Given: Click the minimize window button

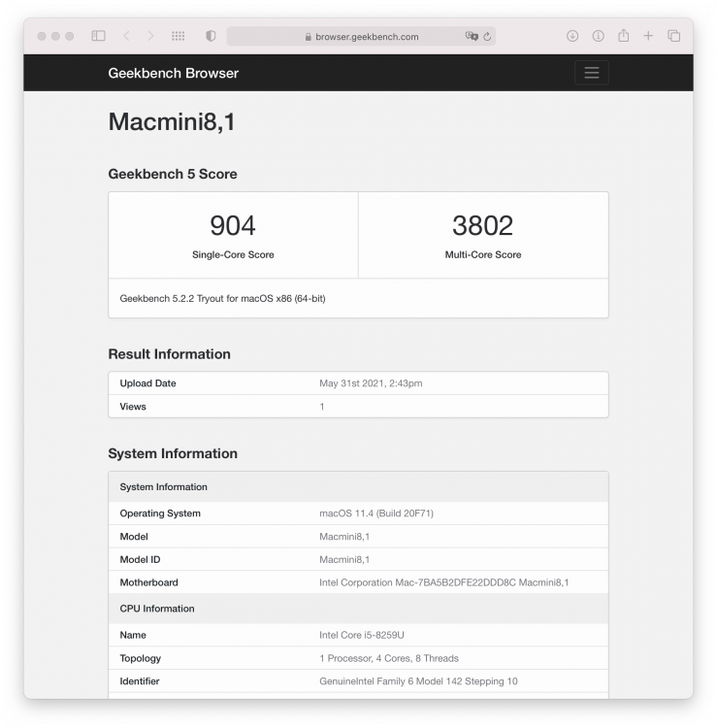Looking at the screenshot, I should pyautogui.click(x=55, y=36).
